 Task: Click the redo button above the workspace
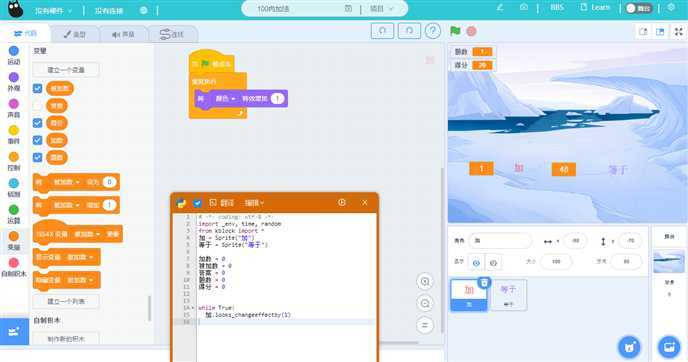[409, 31]
